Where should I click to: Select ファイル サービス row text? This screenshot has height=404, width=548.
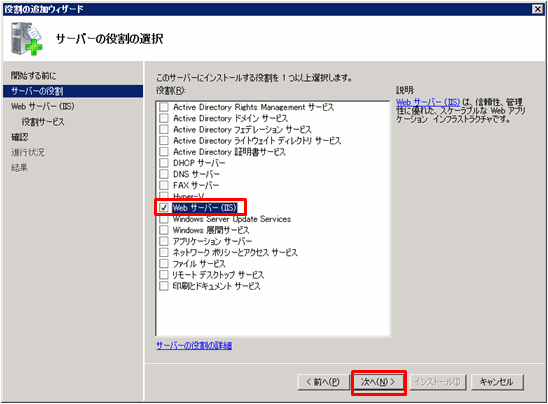click(199, 264)
